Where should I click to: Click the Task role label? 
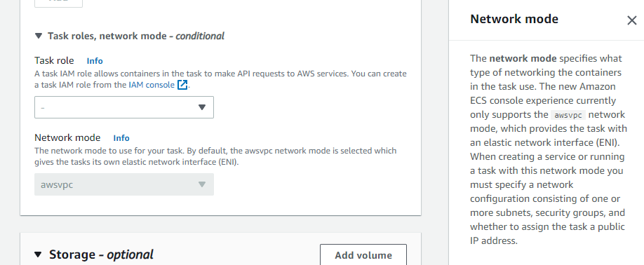pos(54,61)
